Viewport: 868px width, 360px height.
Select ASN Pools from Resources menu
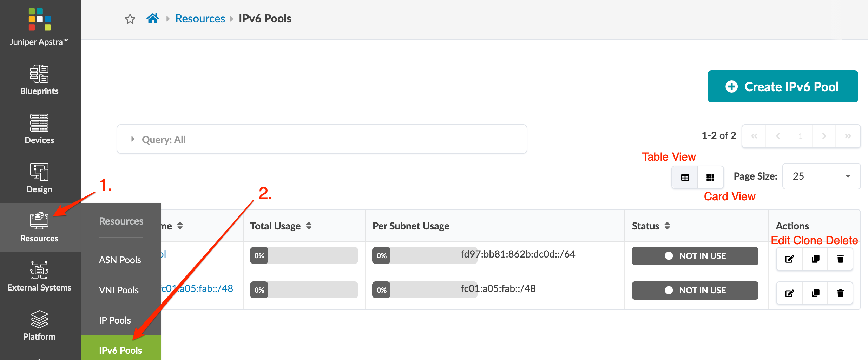120,260
